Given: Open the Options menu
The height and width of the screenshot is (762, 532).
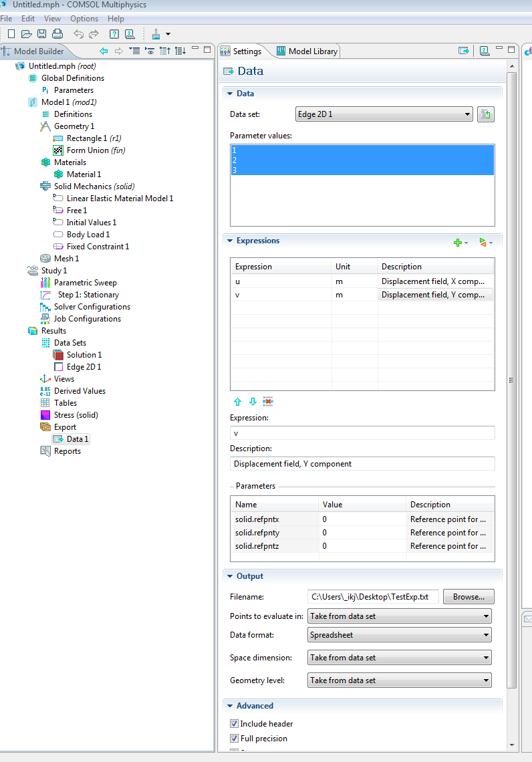Looking at the screenshot, I should pos(84,19).
